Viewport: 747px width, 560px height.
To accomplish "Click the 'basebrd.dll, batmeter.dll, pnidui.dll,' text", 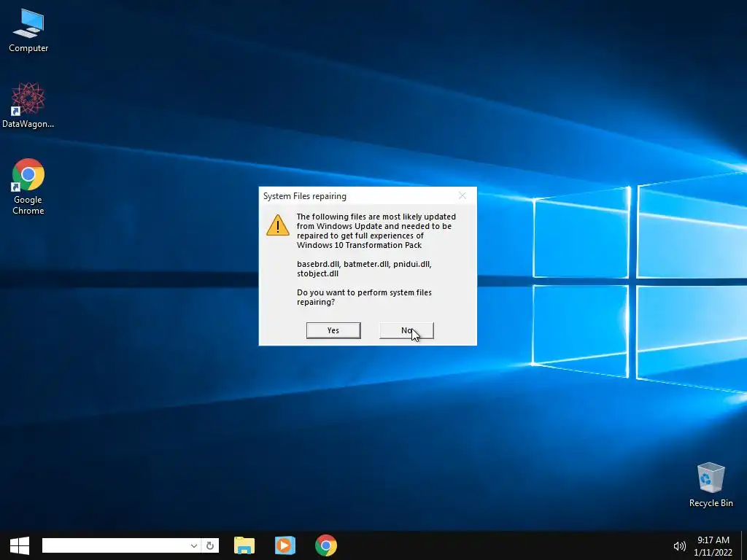I will pos(364,264).
